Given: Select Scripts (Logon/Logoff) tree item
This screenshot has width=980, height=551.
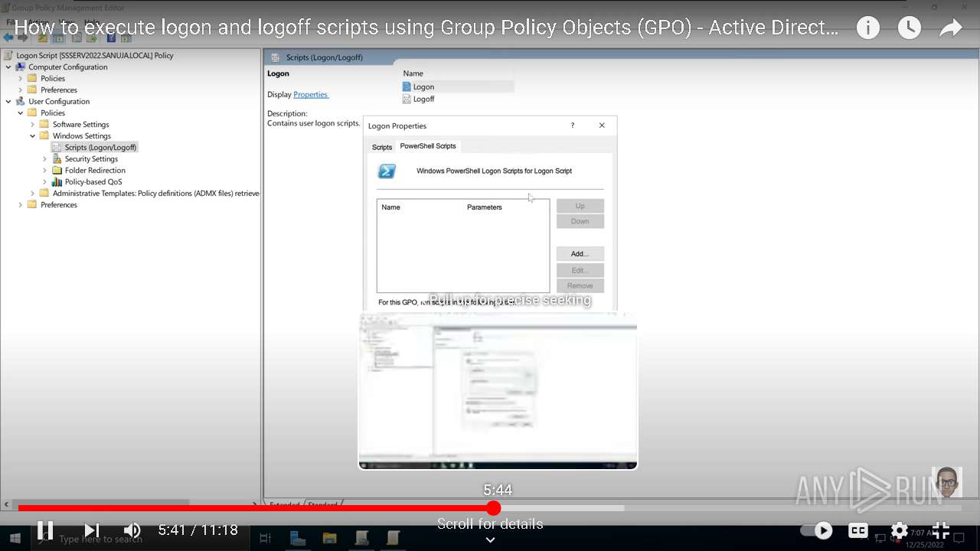Looking at the screenshot, I should click(100, 147).
